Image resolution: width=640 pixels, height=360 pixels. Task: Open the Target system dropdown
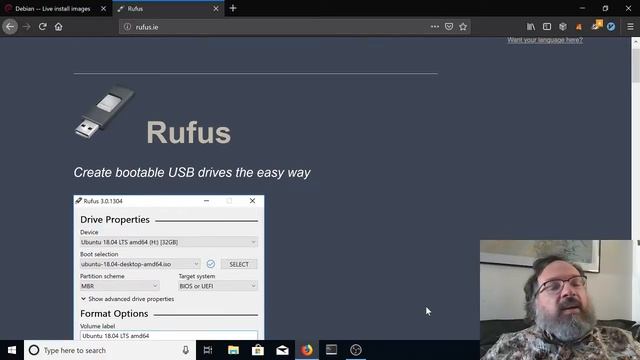[x=218, y=286]
